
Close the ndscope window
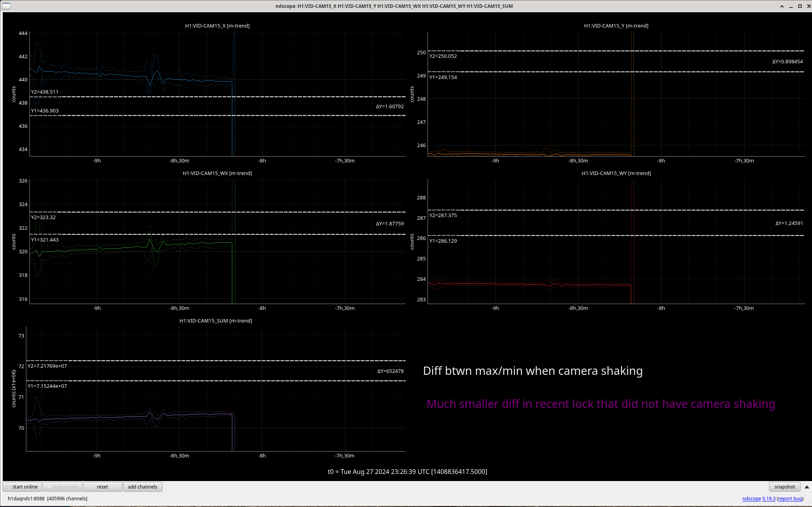pyautogui.click(x=808, y=6)
